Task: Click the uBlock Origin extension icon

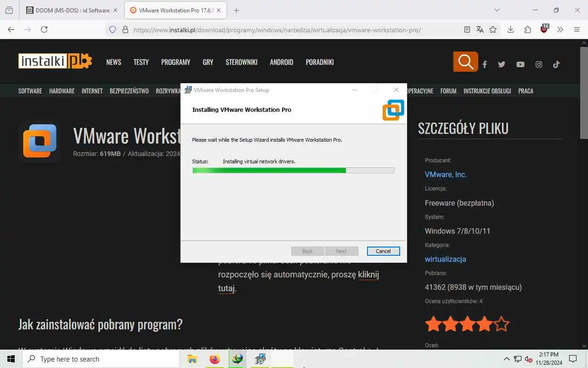Action: pyautogui.click(x=544, y=29)
